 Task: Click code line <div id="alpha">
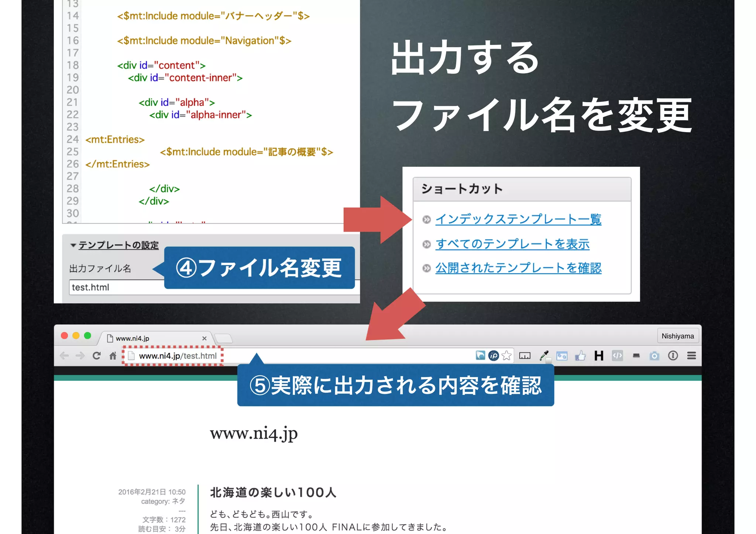click(x=177, y=103)
